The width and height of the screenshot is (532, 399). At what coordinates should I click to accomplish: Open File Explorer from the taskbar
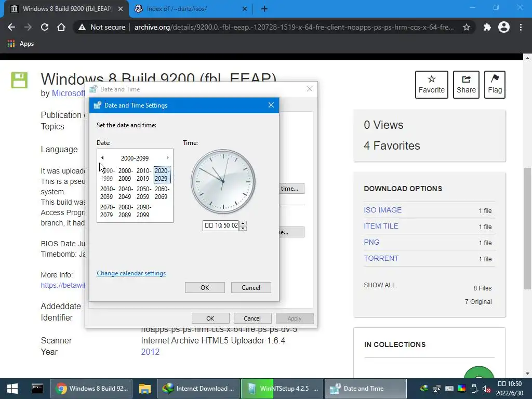(145, 389)
